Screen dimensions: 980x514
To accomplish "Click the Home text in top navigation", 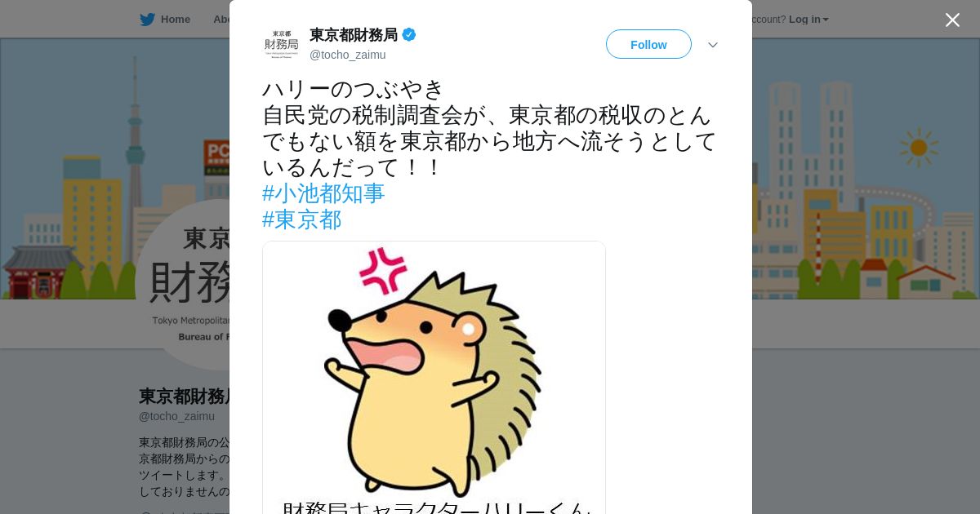I will [x=176, y=20].
